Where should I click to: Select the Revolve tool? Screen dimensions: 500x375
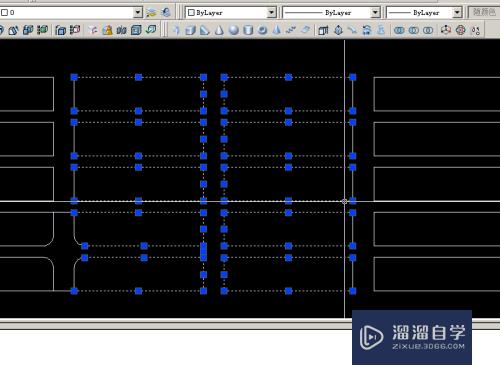point(367,30)
